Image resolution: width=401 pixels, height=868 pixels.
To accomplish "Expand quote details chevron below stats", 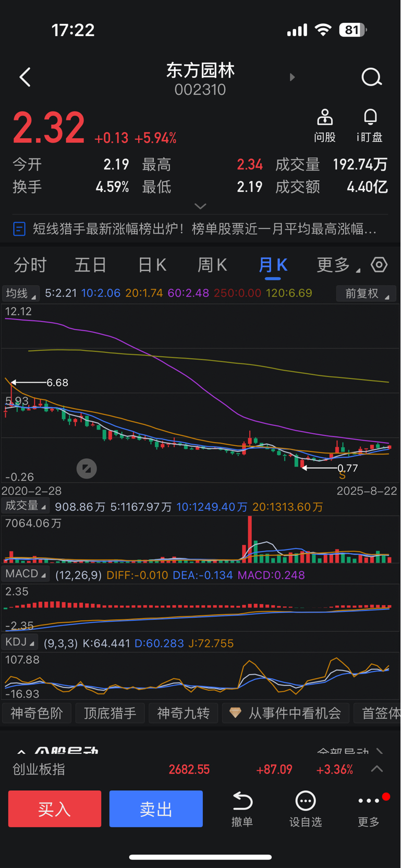I will coord(200,206).
